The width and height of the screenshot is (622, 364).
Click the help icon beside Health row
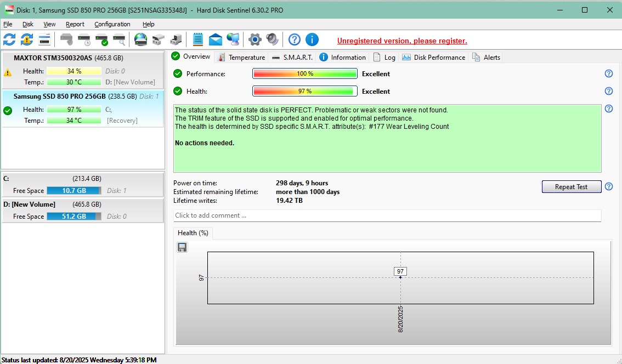[x=608, y=91]
